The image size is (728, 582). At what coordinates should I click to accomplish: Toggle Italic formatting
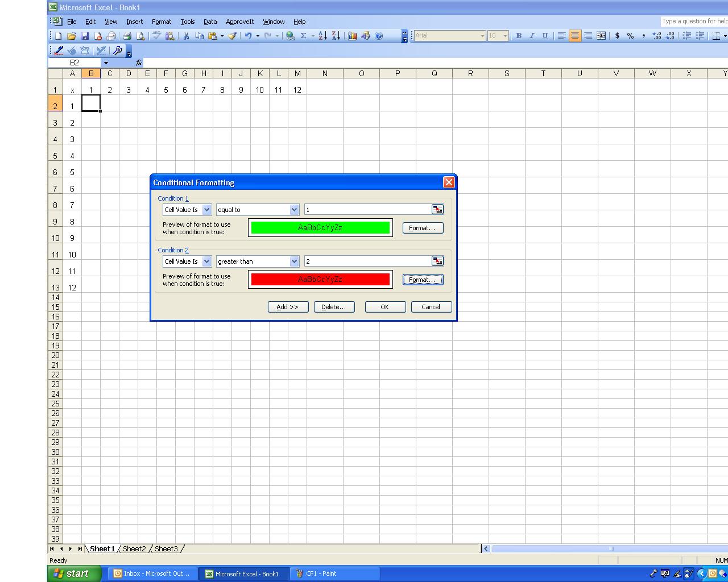tap(532, 36)
